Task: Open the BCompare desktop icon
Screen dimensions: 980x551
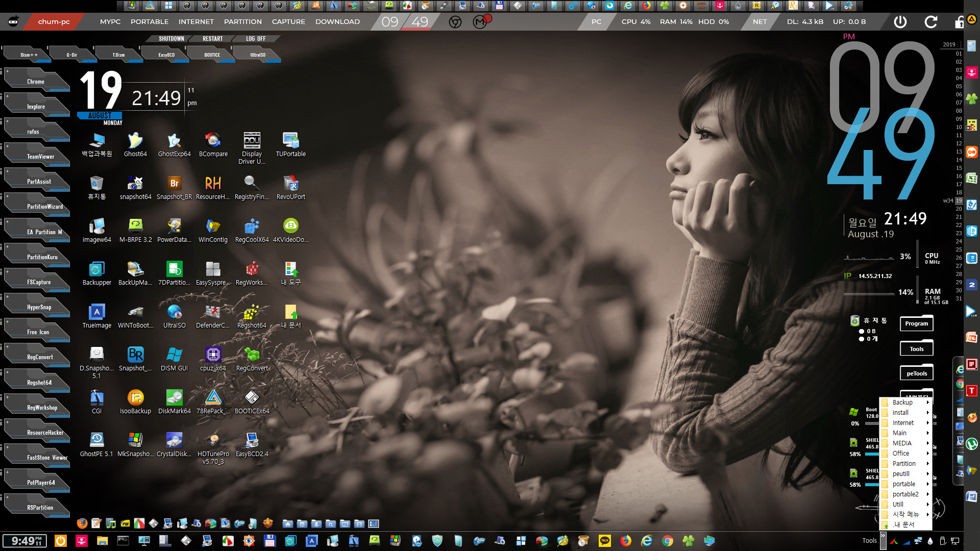Action: tap(213, 145)
